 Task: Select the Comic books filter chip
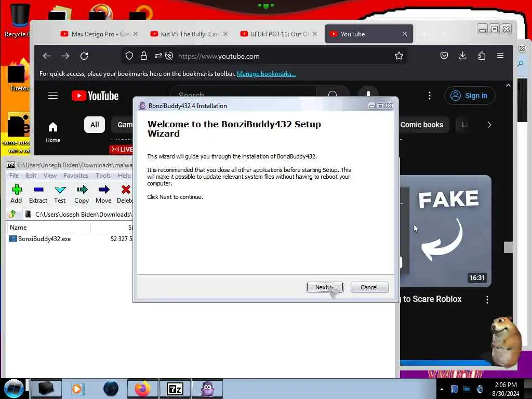[x=422, y=125]
